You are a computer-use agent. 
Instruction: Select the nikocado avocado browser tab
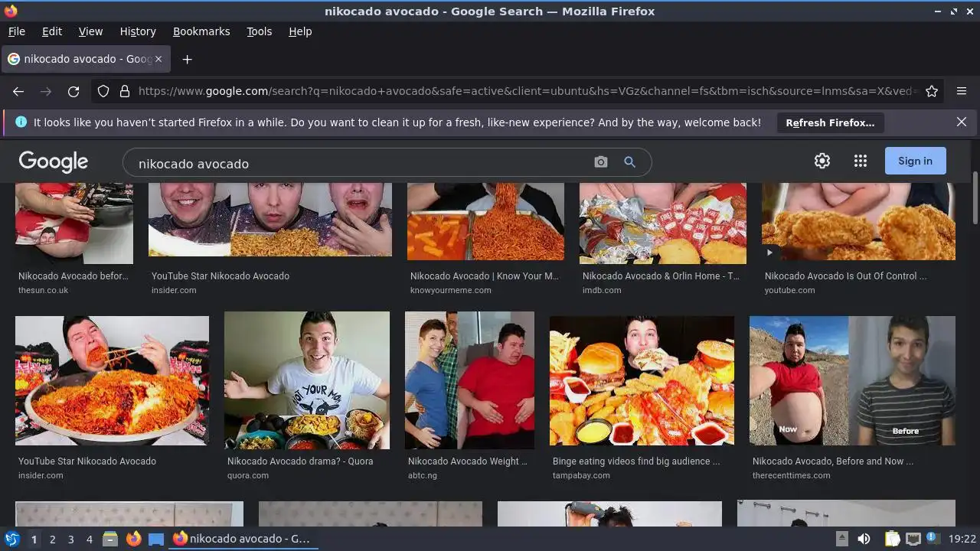84,59
